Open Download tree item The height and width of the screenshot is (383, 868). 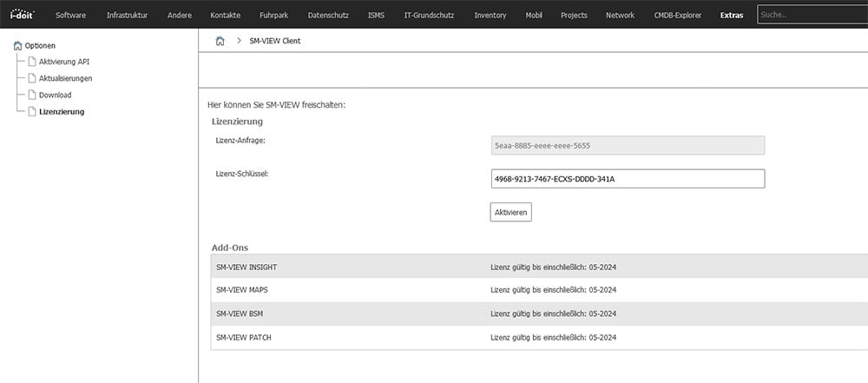click(55, 96)
